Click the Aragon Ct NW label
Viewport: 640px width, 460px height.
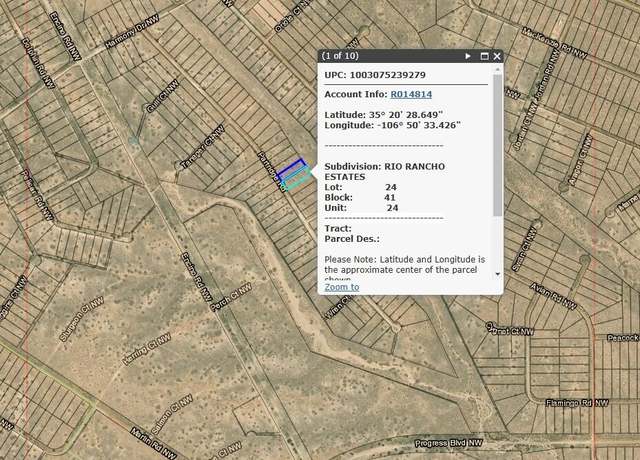580,160
